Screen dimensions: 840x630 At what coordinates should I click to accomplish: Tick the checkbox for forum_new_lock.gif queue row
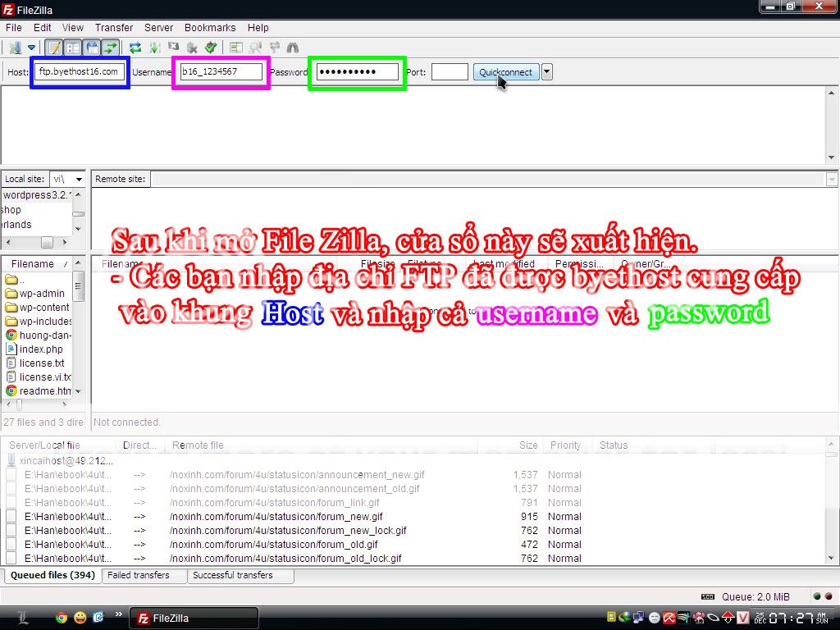coord(11,531)
